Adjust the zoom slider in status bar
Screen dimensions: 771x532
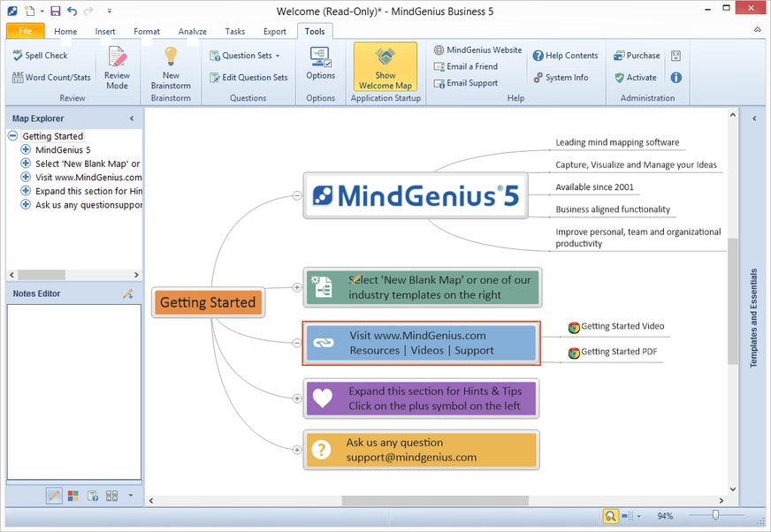coord(715,515)
